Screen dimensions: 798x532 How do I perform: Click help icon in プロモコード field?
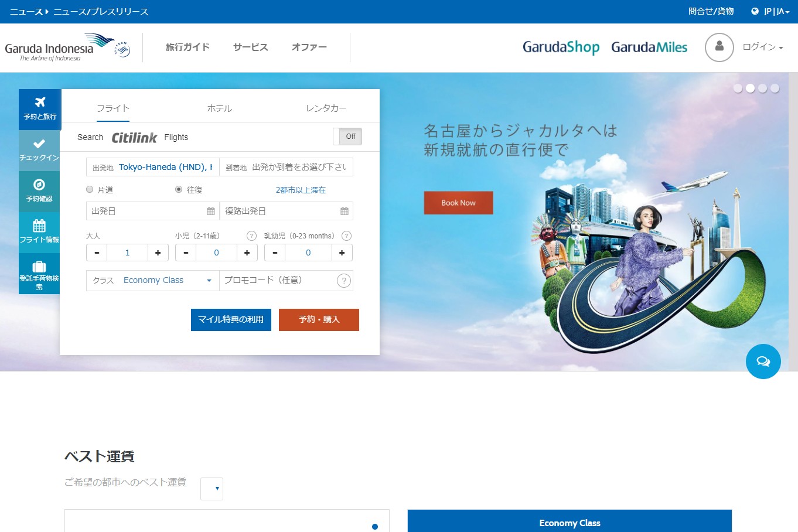[344, 281]
